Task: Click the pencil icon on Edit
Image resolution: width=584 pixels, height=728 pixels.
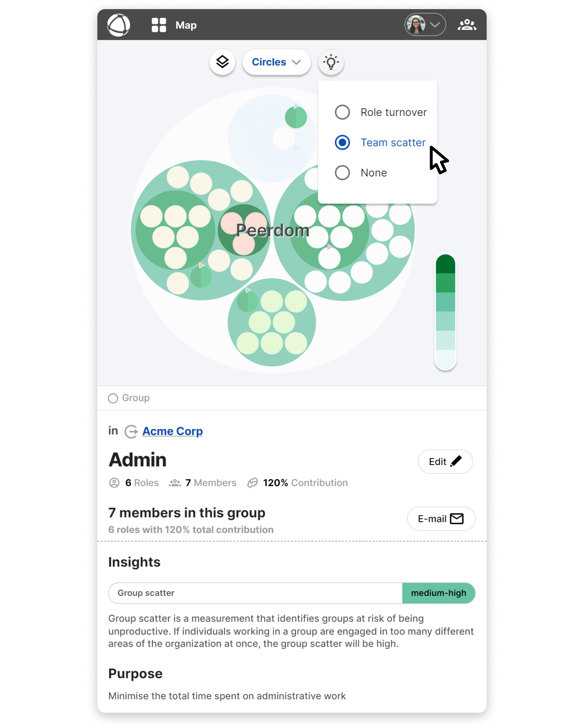Action: (x=456, y=461)
